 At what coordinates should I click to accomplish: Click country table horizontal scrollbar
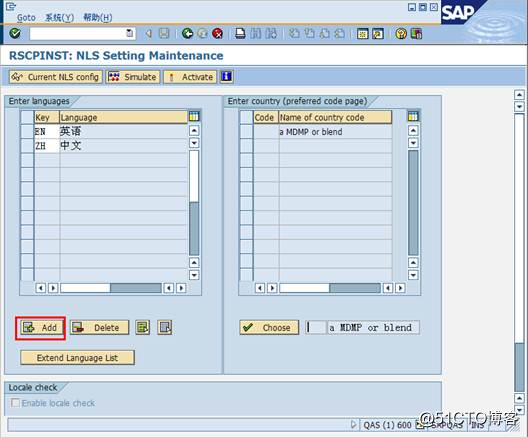pyautogui.click(x=330, y=288)
